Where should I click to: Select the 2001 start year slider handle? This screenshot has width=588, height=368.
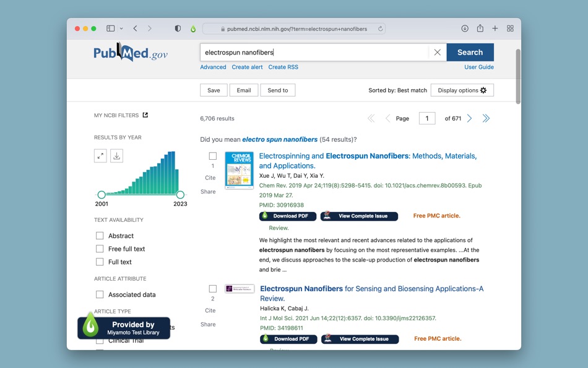click(x=102, y=195)
